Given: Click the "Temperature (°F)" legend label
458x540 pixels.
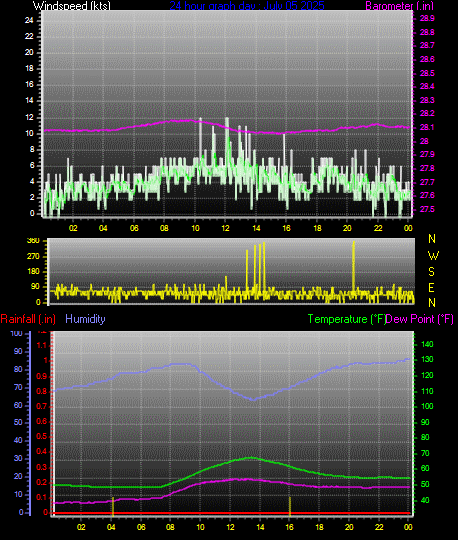Looking at the screenshot, I should [x=346, y=319].
